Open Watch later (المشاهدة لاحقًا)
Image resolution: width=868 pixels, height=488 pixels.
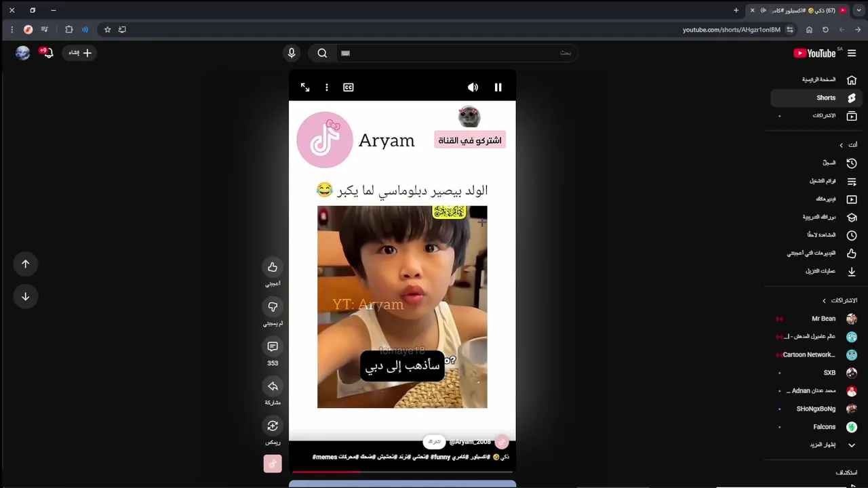click(816, 235)
